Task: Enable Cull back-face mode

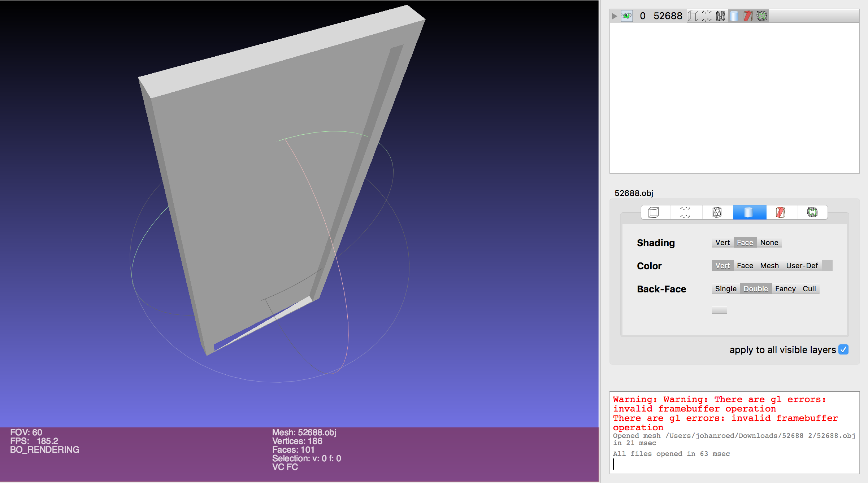Action: (x=810, y=289)
